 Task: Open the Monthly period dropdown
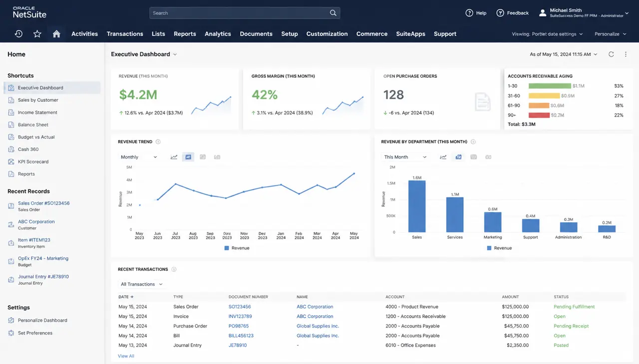point(139,157)
